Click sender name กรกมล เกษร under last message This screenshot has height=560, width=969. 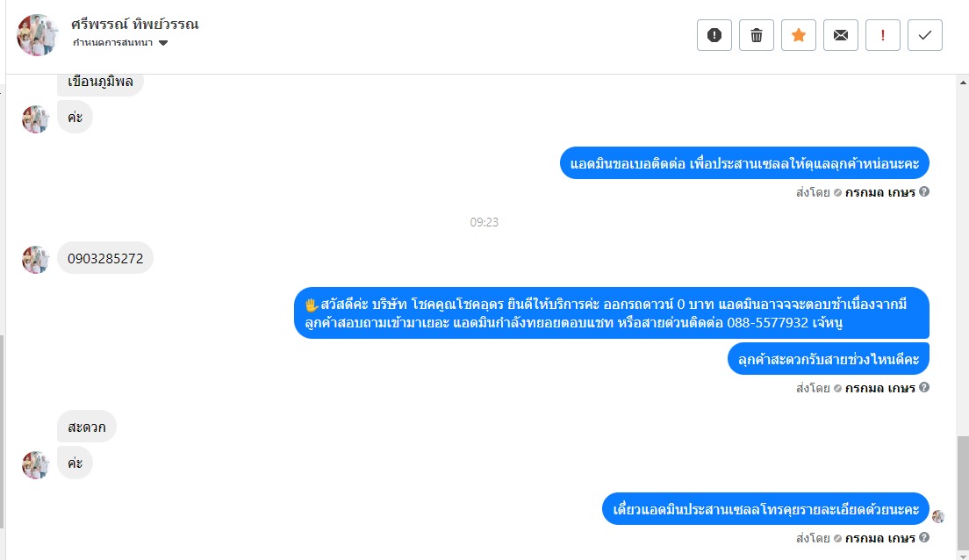(x=880, y=538)
